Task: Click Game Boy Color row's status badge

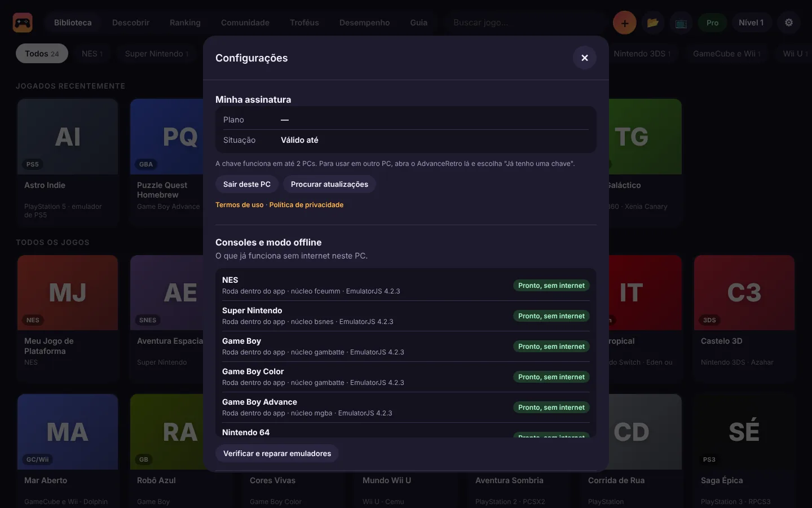Action: (551, 377)
